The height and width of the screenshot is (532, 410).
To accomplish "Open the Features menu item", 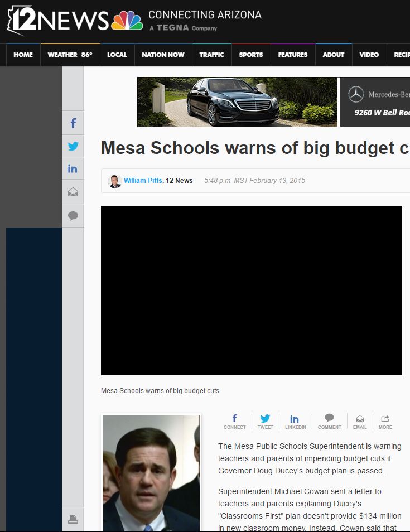I will click(292, 55).
